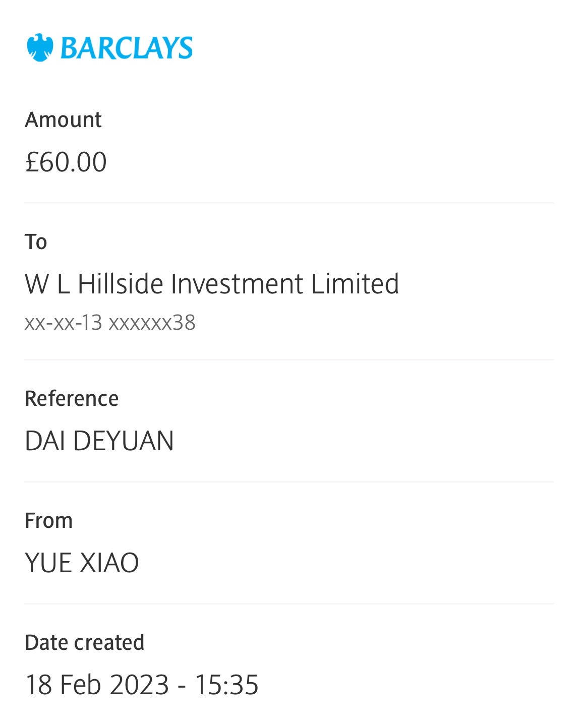This screenshot has height=728, width=578.
Task: Click the divider line below DAI DEYUAN
Action: (x=289, y=481)
